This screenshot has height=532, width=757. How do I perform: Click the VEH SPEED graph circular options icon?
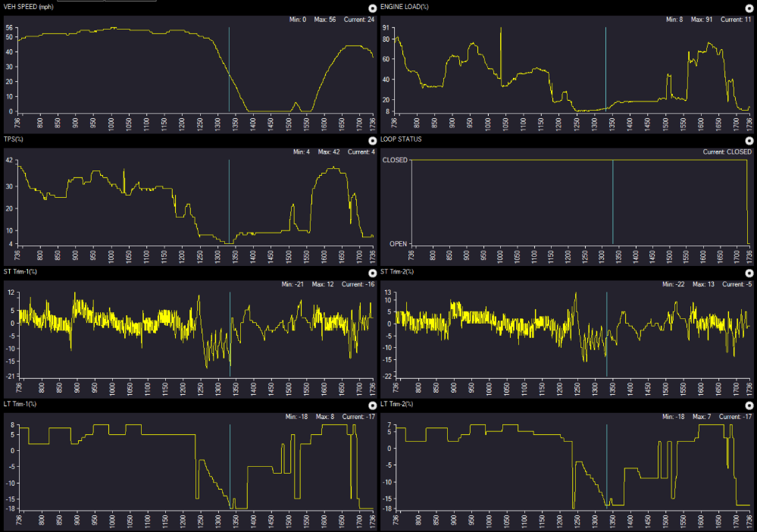click(372, 8)
